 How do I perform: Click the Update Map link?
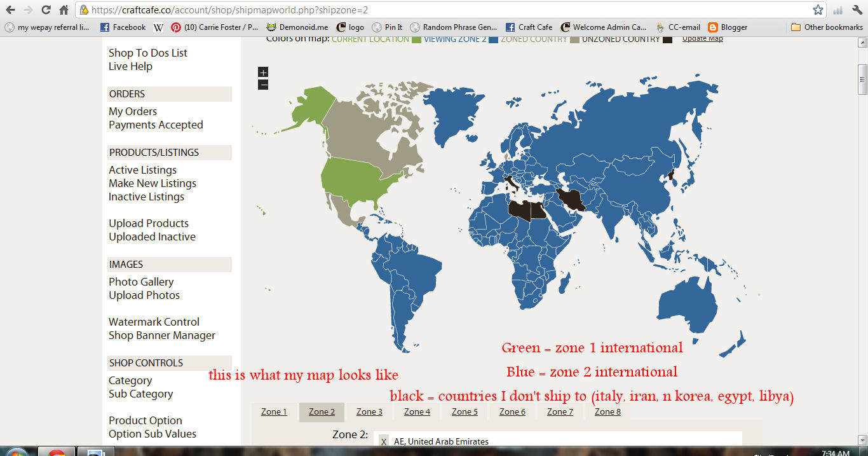point(702,39)
